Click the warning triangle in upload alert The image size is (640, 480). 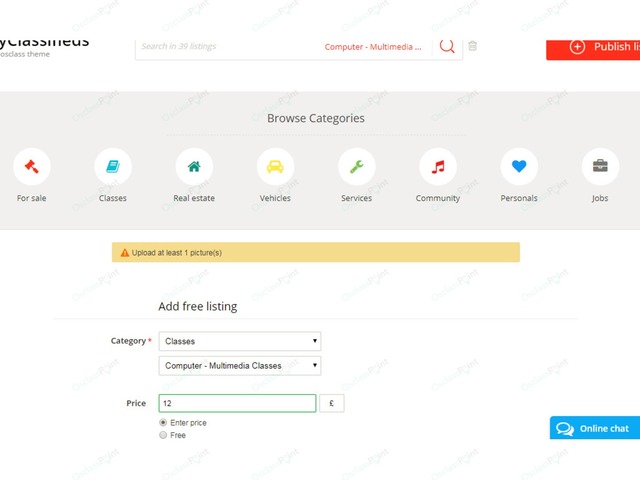(x=125, y=253)
